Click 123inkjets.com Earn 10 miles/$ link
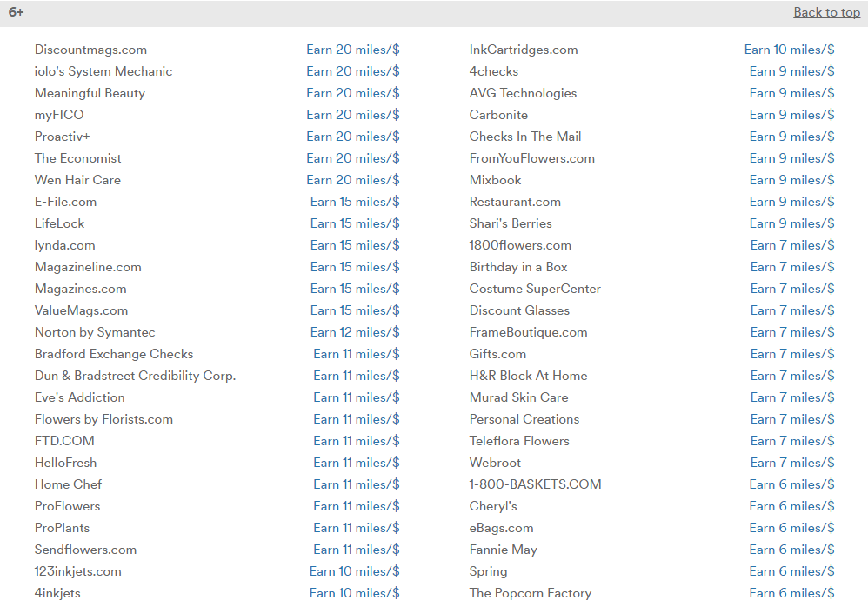 (354, 571)
